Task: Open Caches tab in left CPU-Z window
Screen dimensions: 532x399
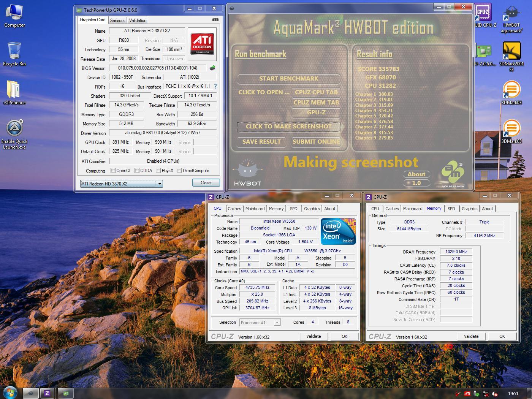Action: tap(234, 209)
